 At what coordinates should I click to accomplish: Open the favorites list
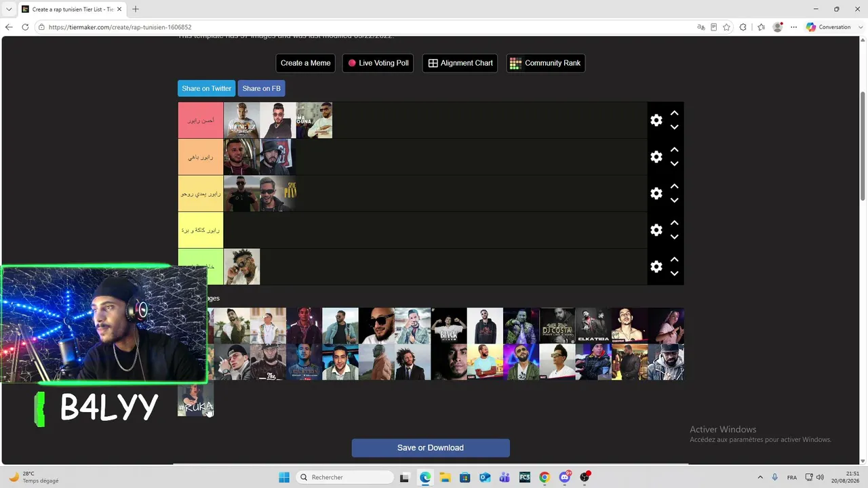761,27
